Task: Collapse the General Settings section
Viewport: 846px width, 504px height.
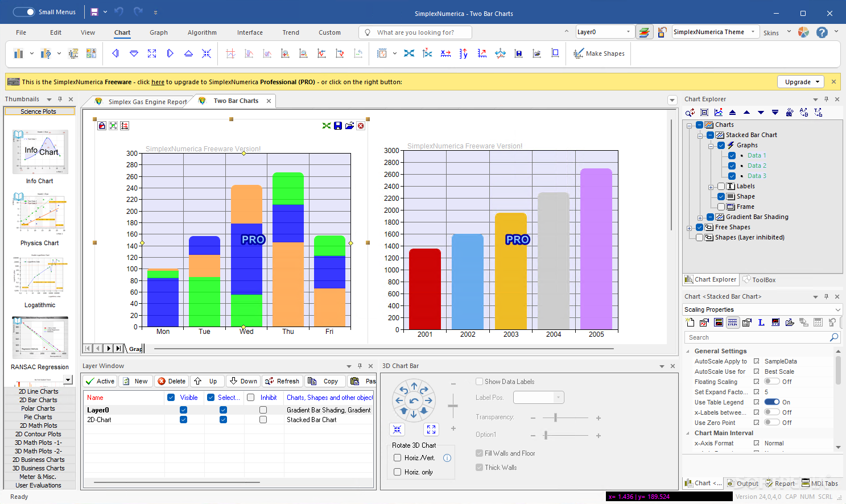Action: tap(688, 351)
